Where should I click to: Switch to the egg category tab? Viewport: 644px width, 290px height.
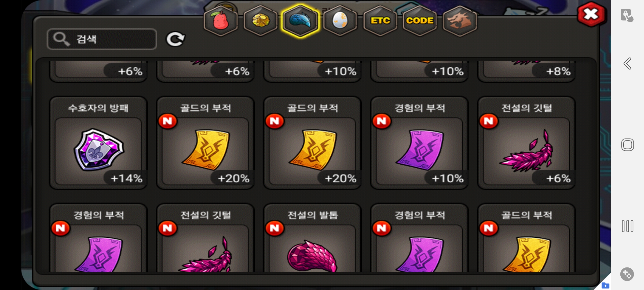point(340,21)
